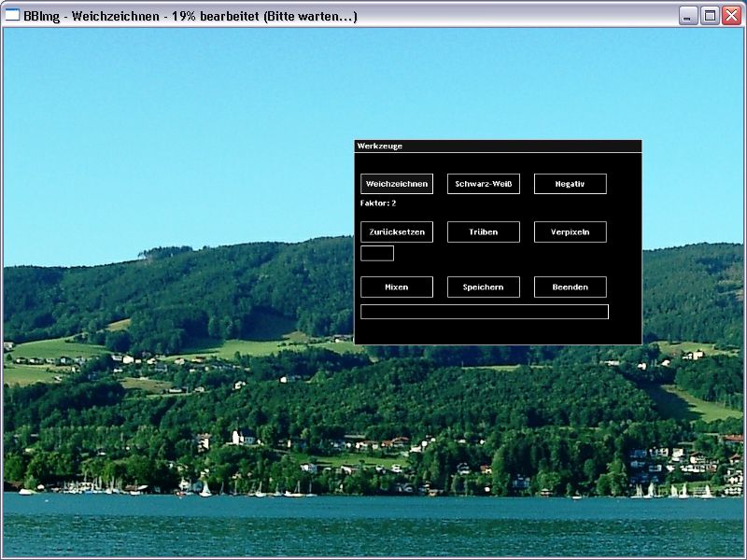747x560 pixels.
Task: Minimize the BBImg window
Action: [687, 16]
